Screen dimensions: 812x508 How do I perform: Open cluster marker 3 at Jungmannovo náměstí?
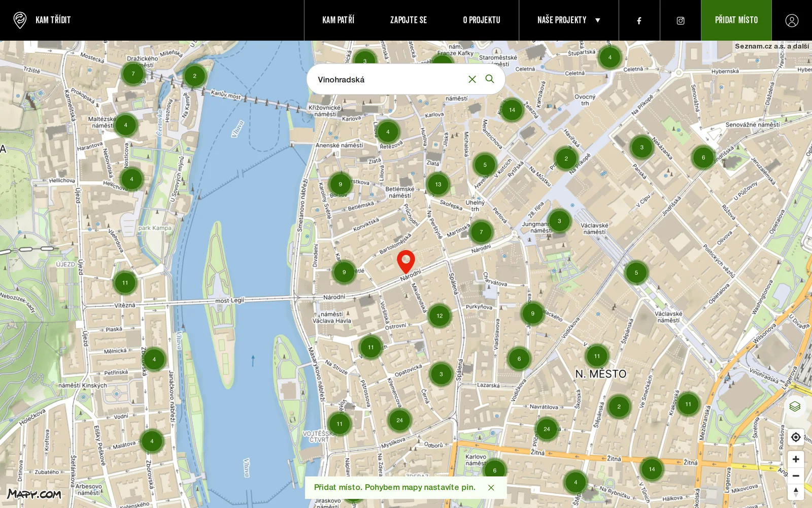pyautogui.click(x=559, y=221)
